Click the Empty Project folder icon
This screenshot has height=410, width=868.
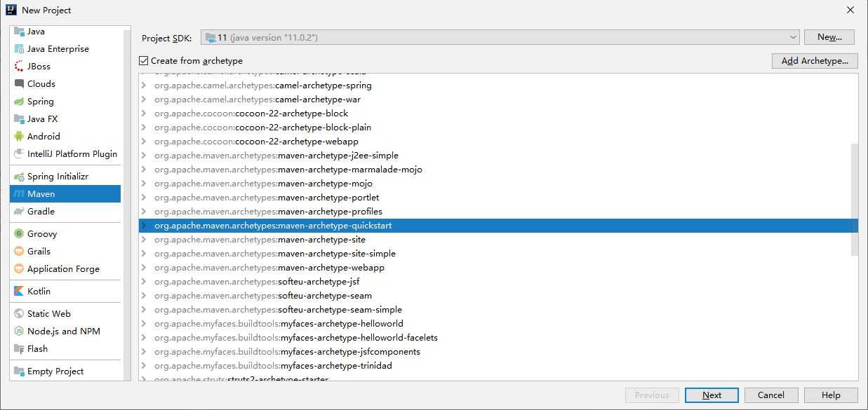(19, 371)
